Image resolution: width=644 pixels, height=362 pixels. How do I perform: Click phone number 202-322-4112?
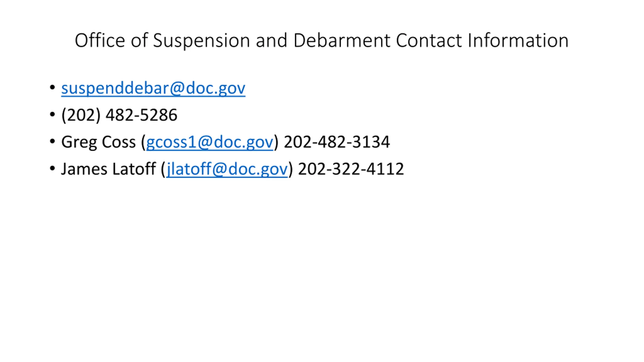(x=351, y=169)
